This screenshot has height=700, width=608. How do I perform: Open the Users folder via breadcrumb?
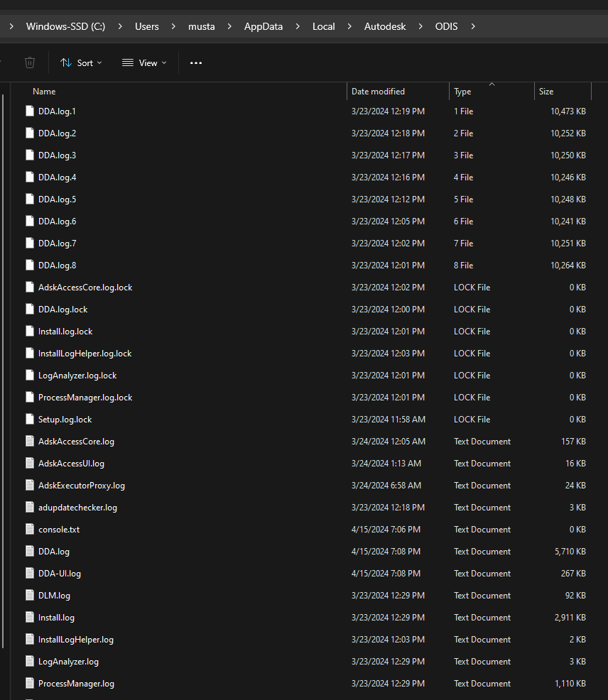pyautogui.click(x=147, y=26)
